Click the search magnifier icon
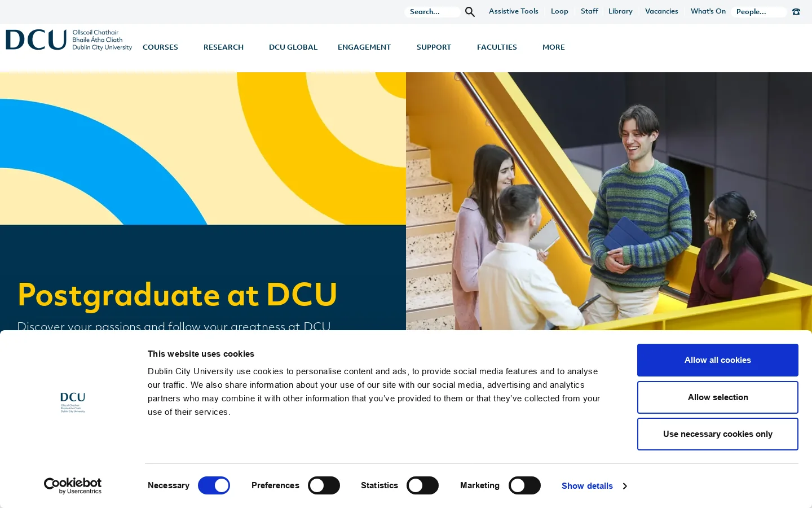The image size is (812, 508). [x=470, y=12]
